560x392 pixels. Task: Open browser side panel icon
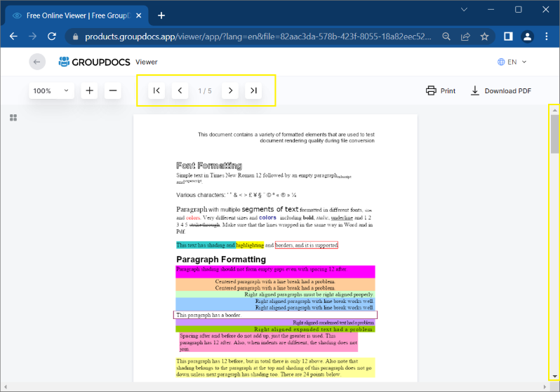508,36
